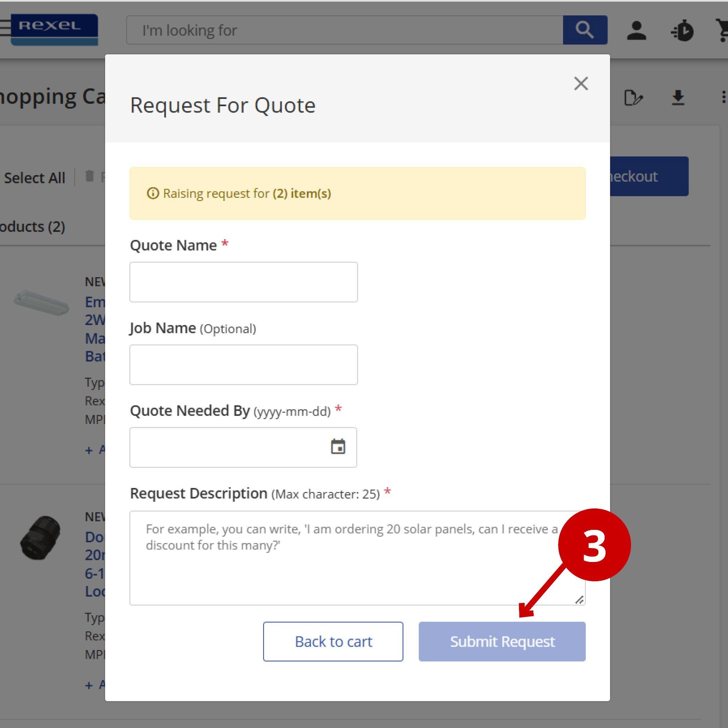Click Back to cart

pyautogui.click(x=333, y=641)
